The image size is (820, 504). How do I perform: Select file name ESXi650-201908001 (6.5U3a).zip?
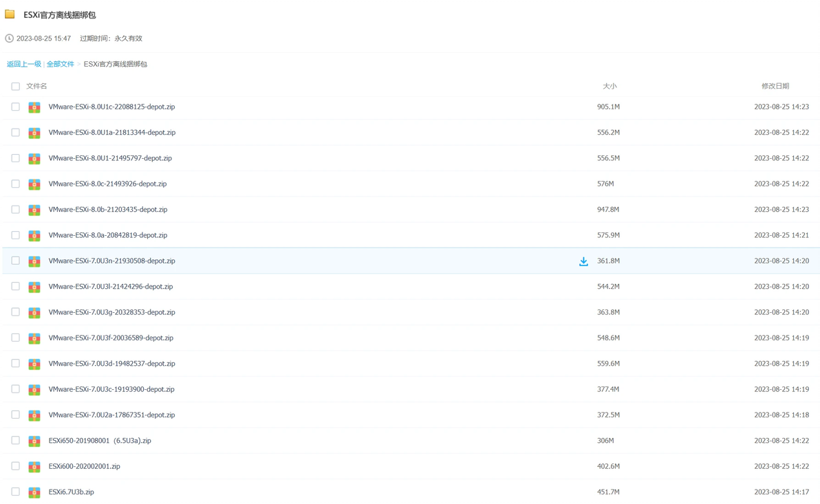pyautogui.click(x=100, y=440)
